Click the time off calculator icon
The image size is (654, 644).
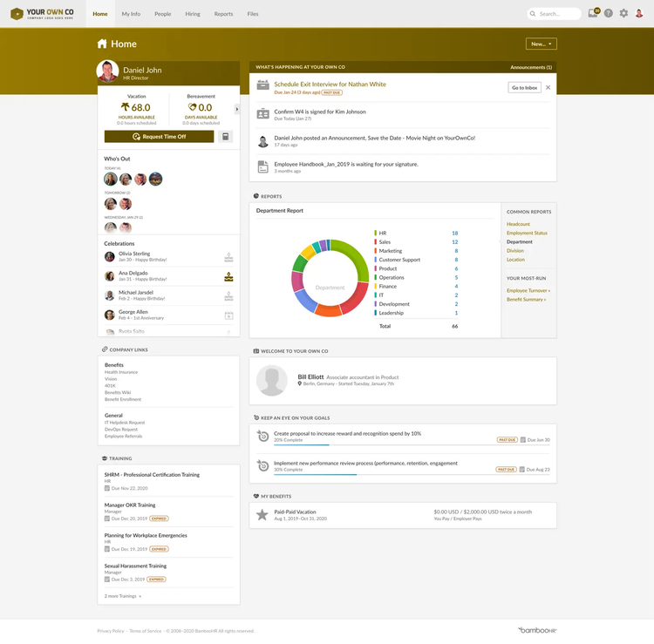(225, 137)
